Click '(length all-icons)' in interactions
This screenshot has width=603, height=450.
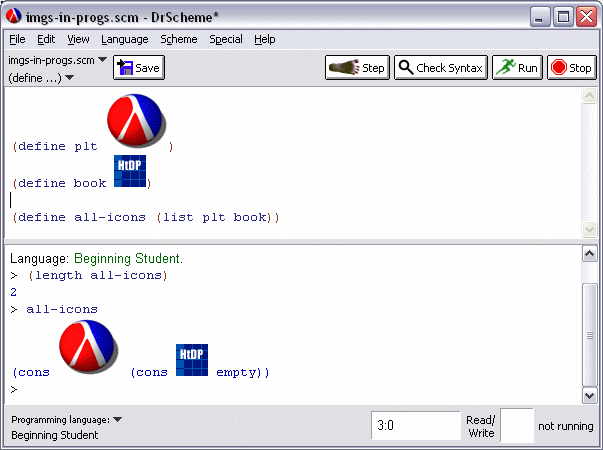(97, 275)
